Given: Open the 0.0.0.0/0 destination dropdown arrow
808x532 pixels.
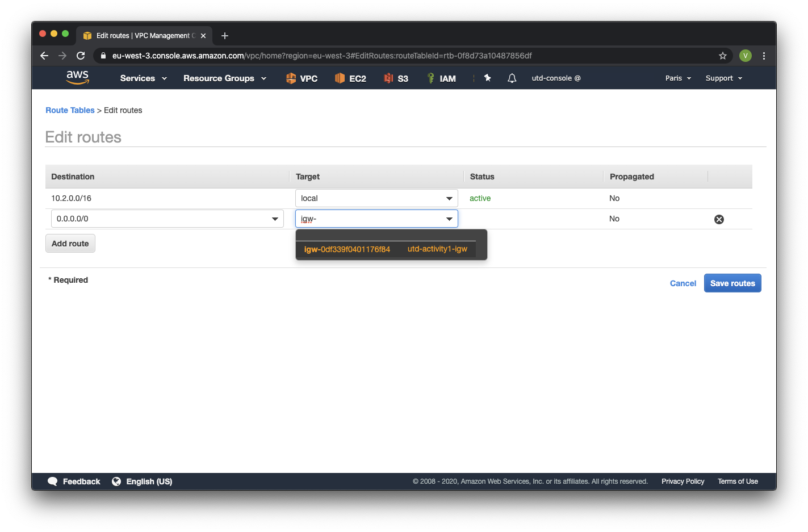Looking at the screenshot, I should click(x=275, y=219).
